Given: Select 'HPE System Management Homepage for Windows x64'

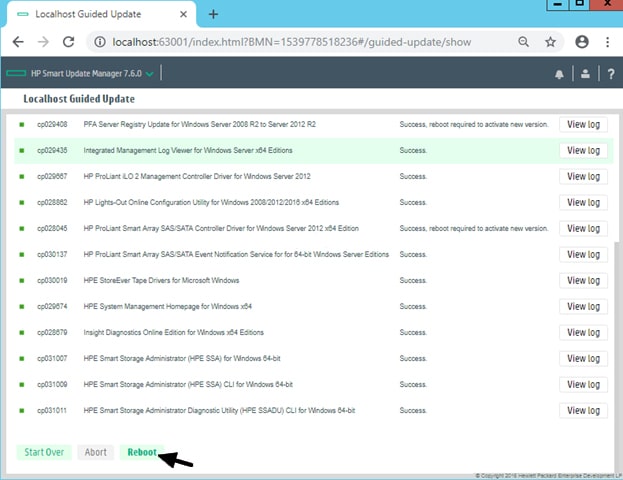Looking at the screenshot, I should [167, 306].
